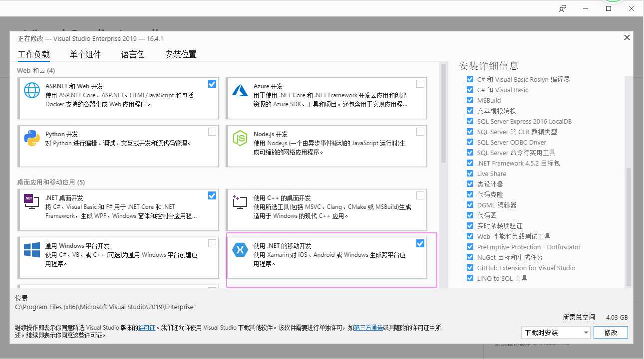Uncheck 实时依赖项验证 component
The width and height of the screenshot is (644, 359).
pos(470,226)
